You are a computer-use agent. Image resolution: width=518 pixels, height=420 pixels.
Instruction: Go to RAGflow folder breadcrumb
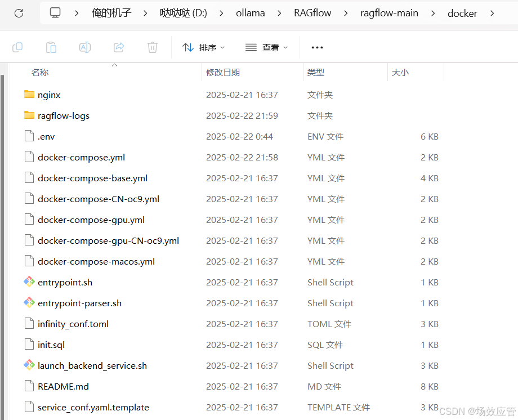(x=312, y=13)
